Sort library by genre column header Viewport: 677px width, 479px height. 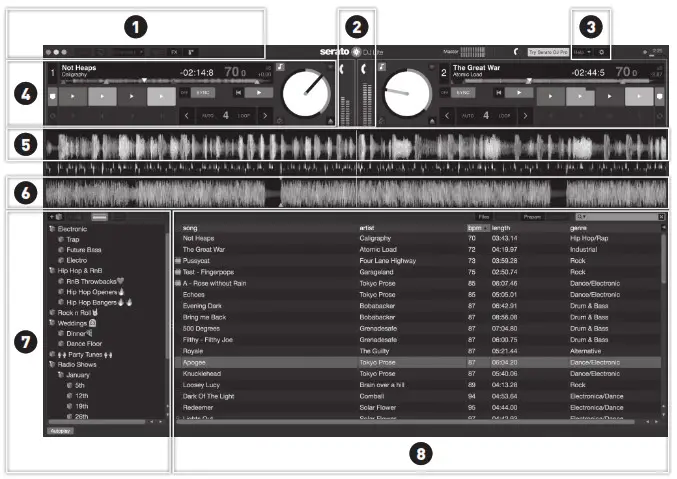click(579, 228)
